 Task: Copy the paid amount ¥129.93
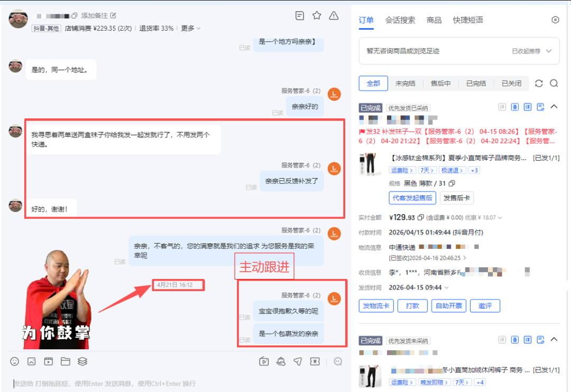(x=420, y=217)
